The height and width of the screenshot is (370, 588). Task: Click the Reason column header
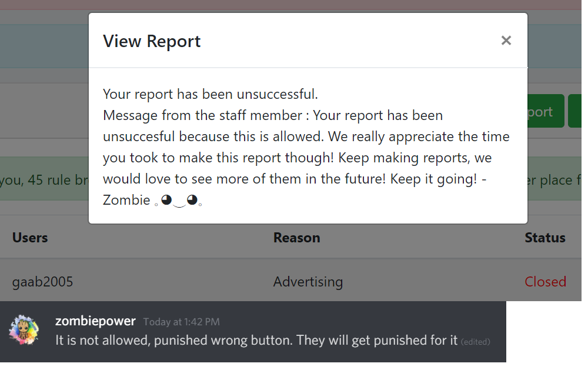(x=296, y=238)
